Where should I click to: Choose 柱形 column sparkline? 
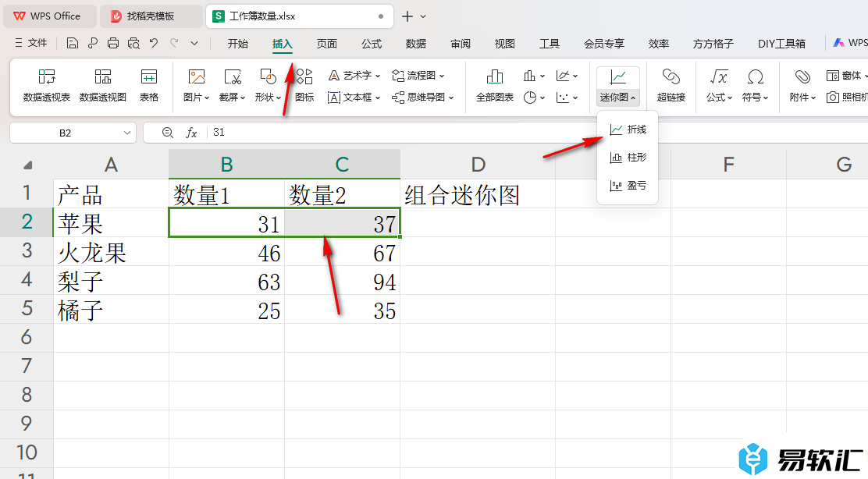point(628,158)
